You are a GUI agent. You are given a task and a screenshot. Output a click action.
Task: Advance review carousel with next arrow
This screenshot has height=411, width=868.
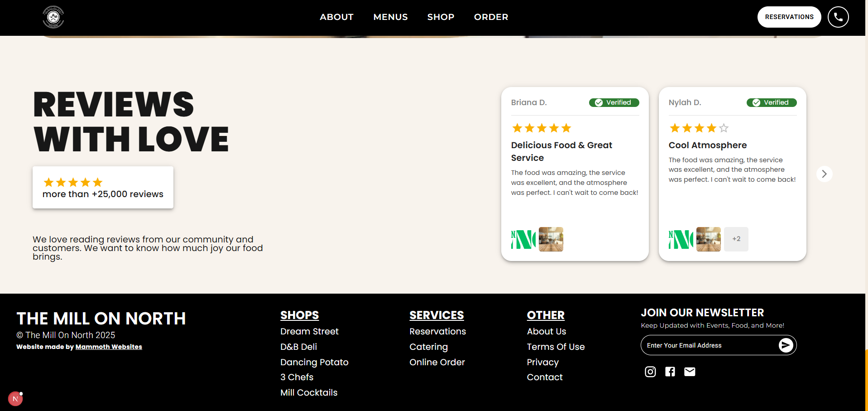pos(824,174)
